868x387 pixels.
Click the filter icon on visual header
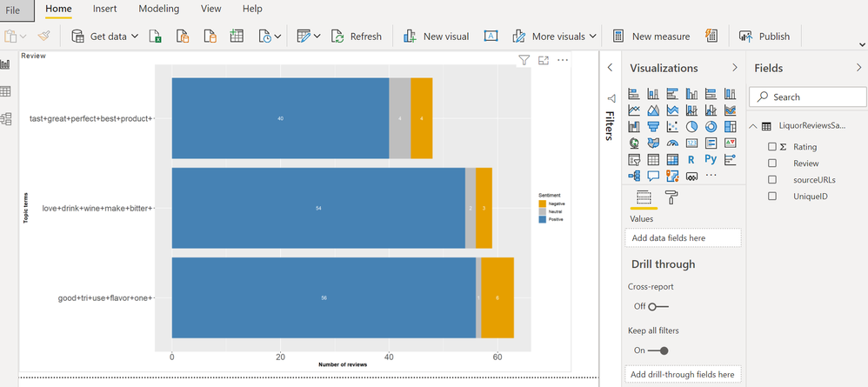click(524, 60)
